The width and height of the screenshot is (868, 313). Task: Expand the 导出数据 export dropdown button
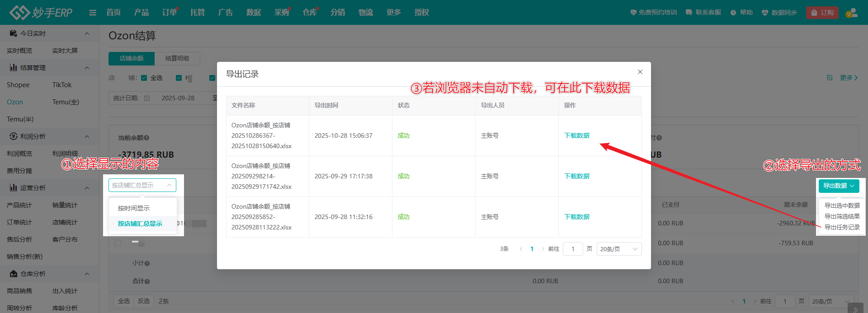tap(838, 186)
